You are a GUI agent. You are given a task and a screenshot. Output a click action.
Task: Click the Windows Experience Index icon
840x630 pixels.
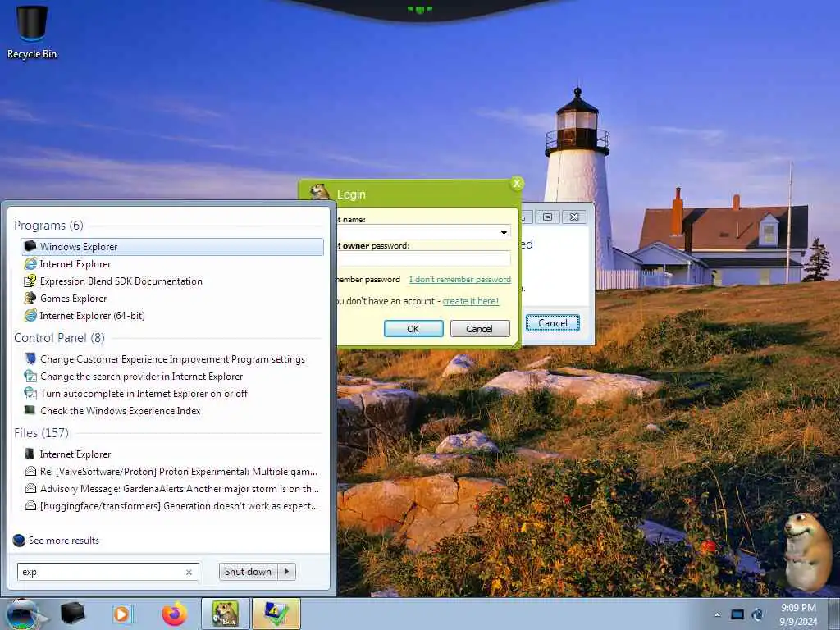(x=30, y=410)
